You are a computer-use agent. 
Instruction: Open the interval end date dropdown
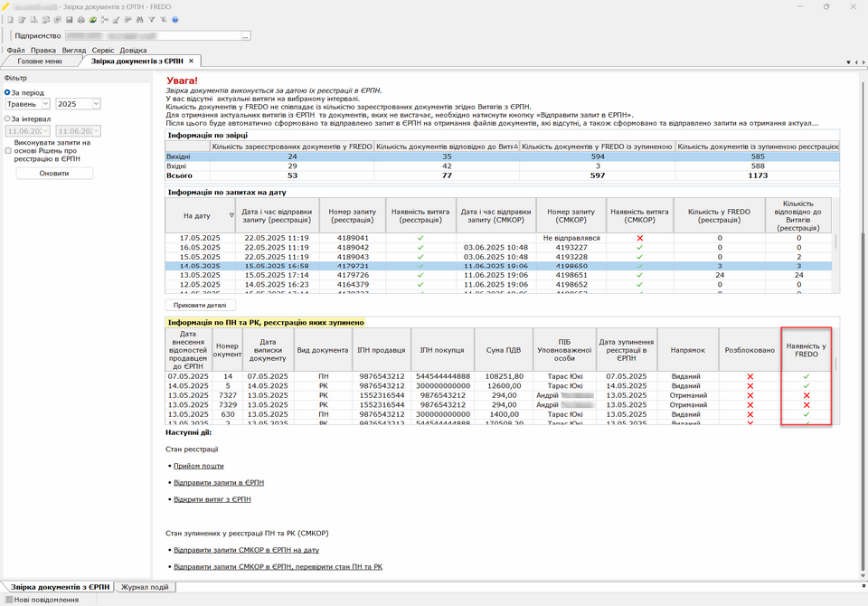click(96, 131)
